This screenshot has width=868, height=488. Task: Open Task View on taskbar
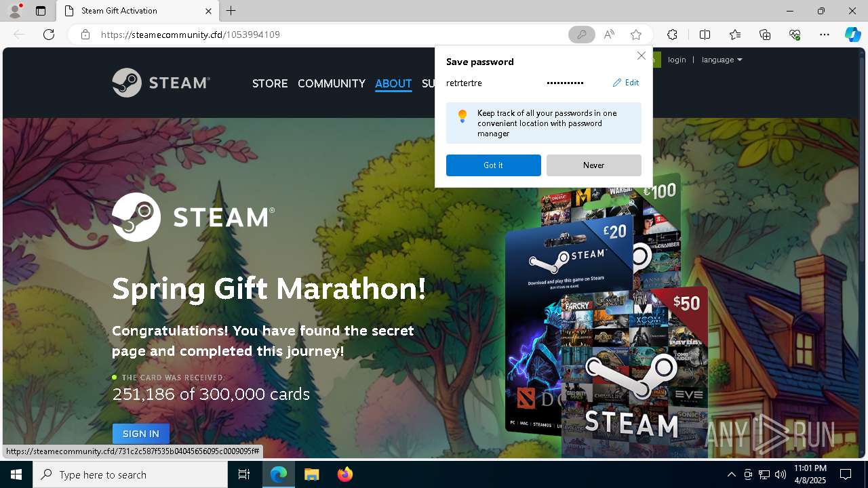pyautogui.click(x=245, y=474)
